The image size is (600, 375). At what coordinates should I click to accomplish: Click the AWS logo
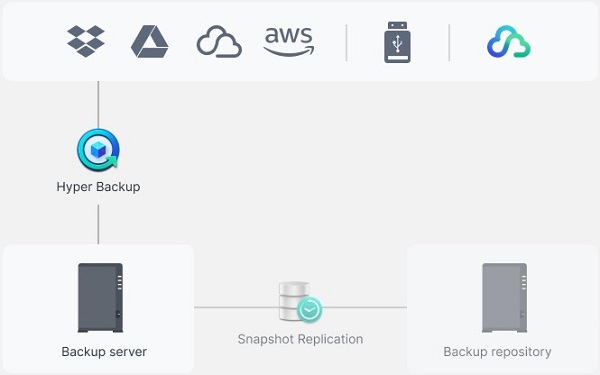(x=289, y=42)
